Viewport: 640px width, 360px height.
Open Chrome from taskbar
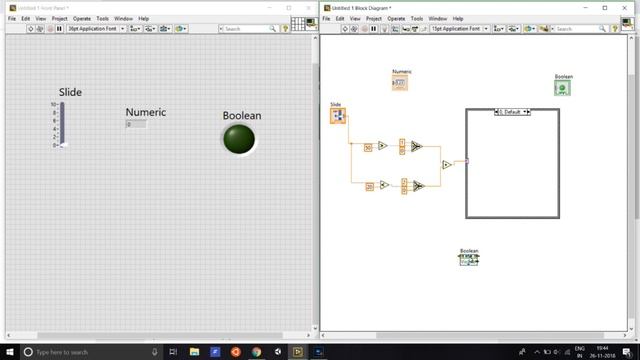256,352
